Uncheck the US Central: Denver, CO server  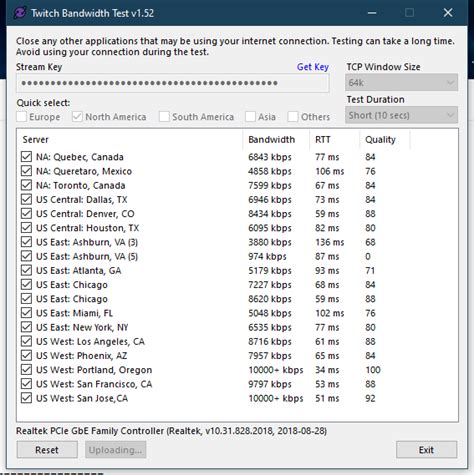[x=26, y=213]
